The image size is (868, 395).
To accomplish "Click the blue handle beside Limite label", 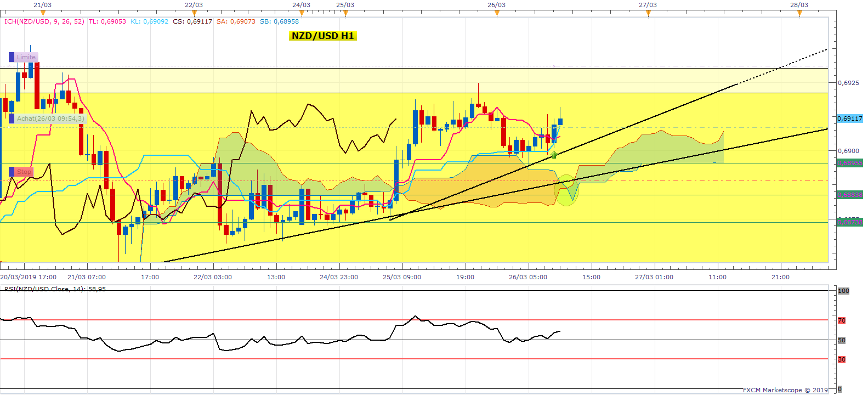I will click(x=12, y=57).
